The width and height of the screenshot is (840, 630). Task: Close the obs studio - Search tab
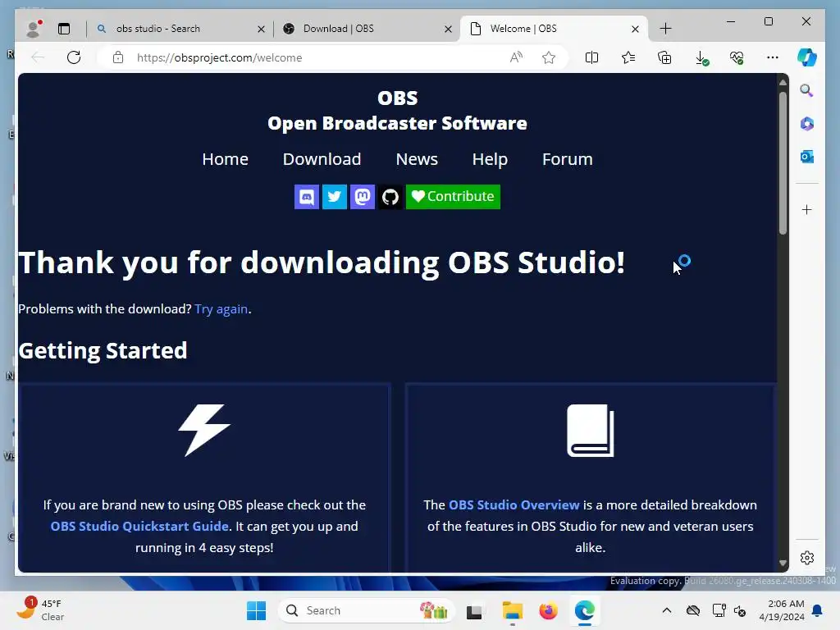coord(261,29)
